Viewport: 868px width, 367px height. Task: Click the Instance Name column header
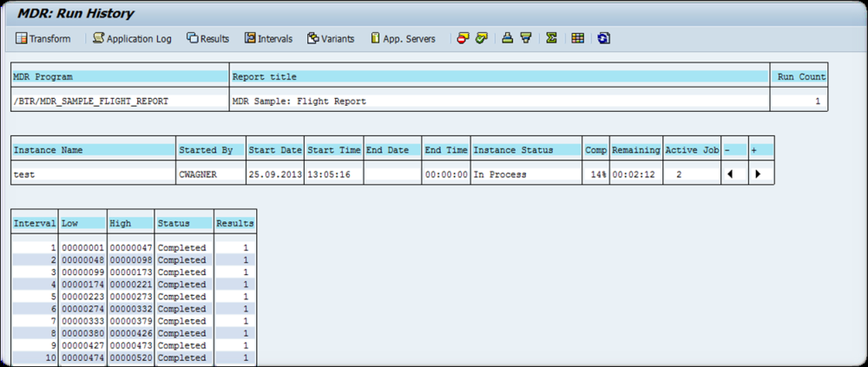(x=94, y=150)
